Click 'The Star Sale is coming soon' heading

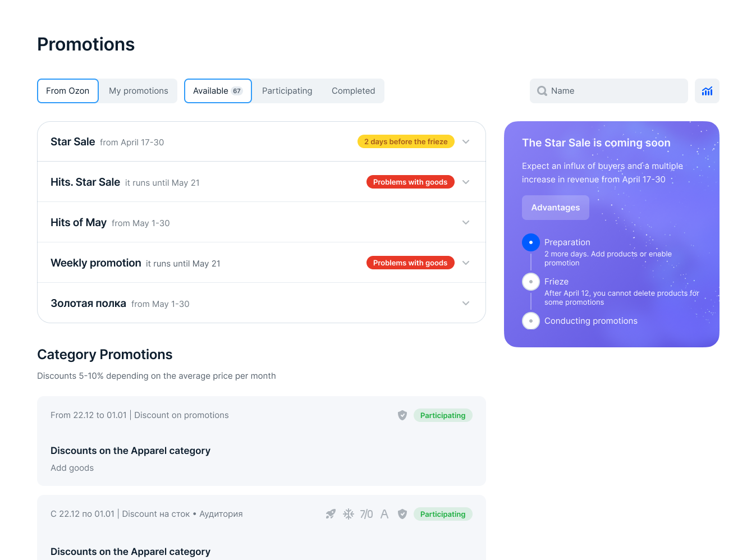click(596, 143)
